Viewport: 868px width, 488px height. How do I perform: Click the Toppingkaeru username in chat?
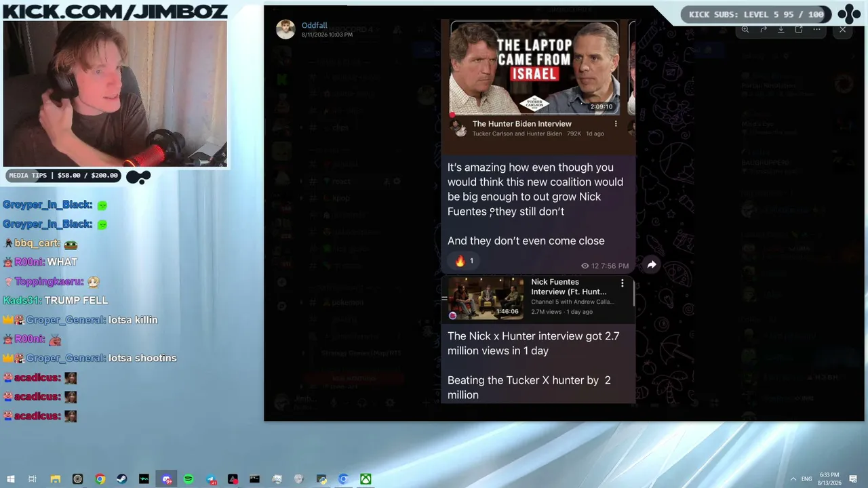click(49, 281)
